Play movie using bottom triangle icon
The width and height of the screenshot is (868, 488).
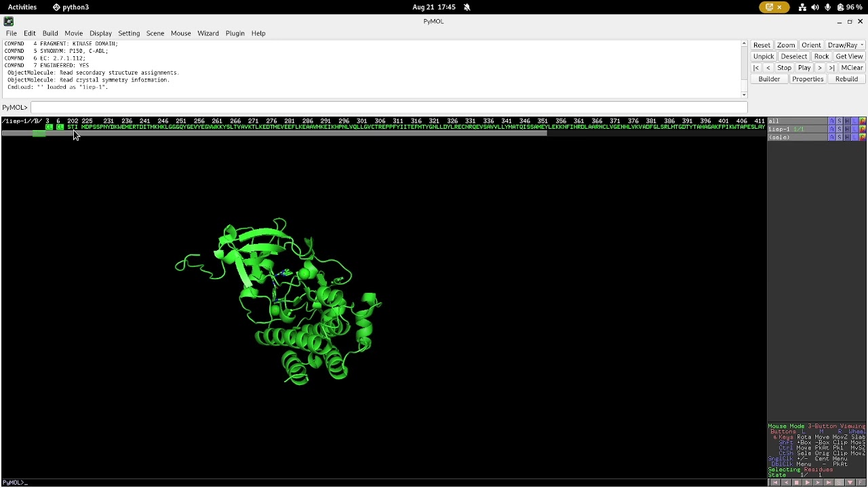click(x=807, y=483)
